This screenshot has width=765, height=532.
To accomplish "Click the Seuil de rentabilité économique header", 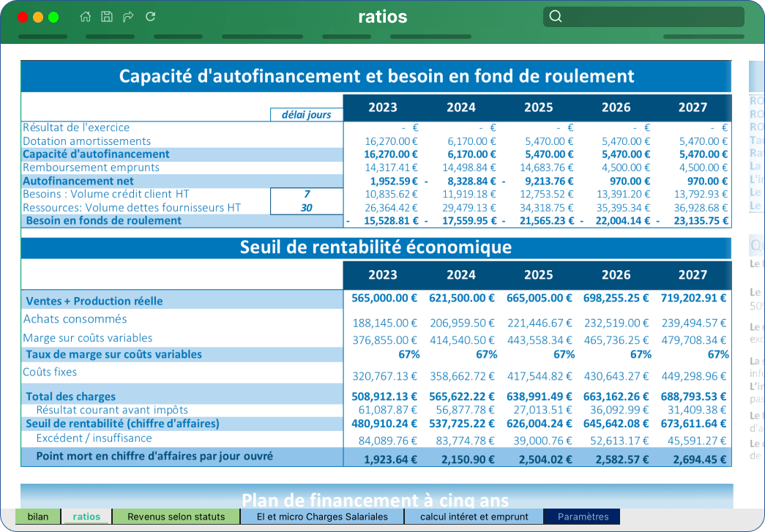I will [x=376, y=247].
